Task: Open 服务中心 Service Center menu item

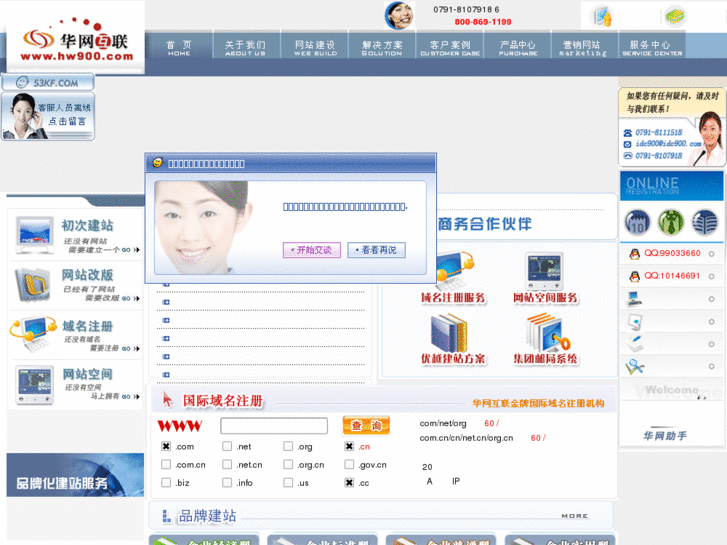Action: [x=652, y=48]
